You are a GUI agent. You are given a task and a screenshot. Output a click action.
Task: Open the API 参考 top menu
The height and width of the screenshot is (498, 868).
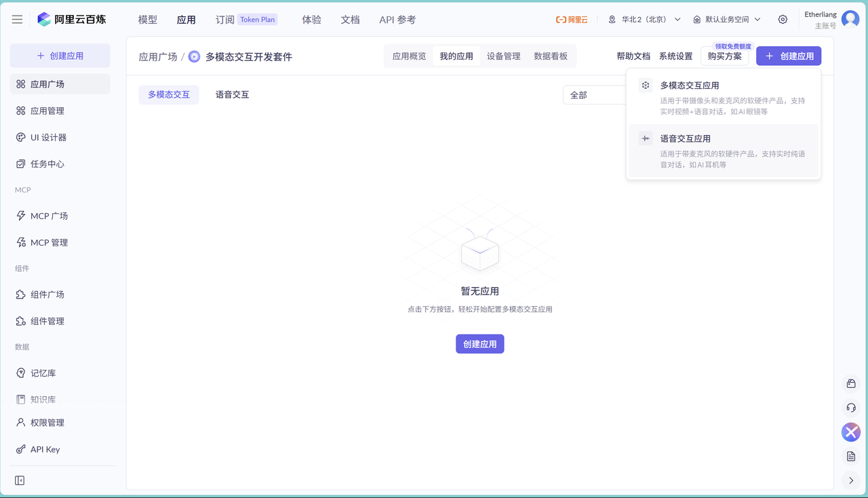coord(397,20)
